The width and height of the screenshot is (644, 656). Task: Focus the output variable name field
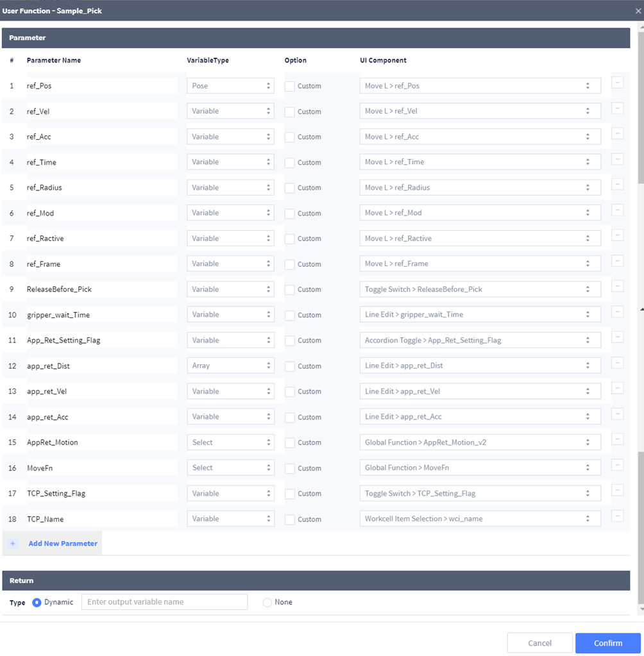point(164,602)
